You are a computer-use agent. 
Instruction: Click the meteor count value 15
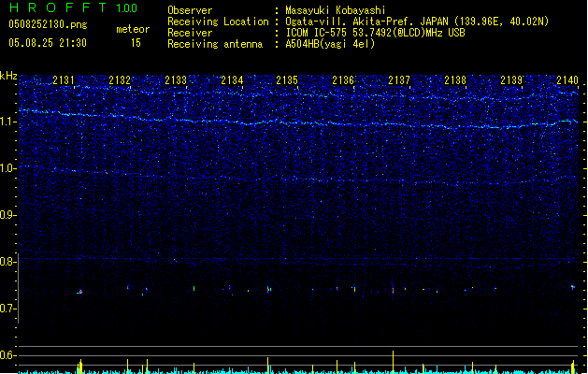pyautogui.click(x=136, y=43)
